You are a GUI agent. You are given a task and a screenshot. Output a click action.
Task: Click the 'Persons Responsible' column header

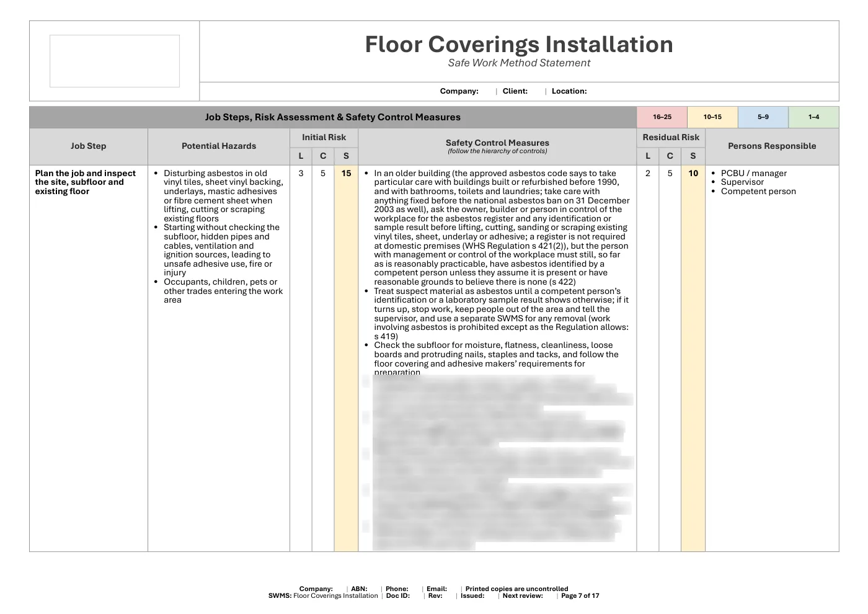(x=772, y=146)
